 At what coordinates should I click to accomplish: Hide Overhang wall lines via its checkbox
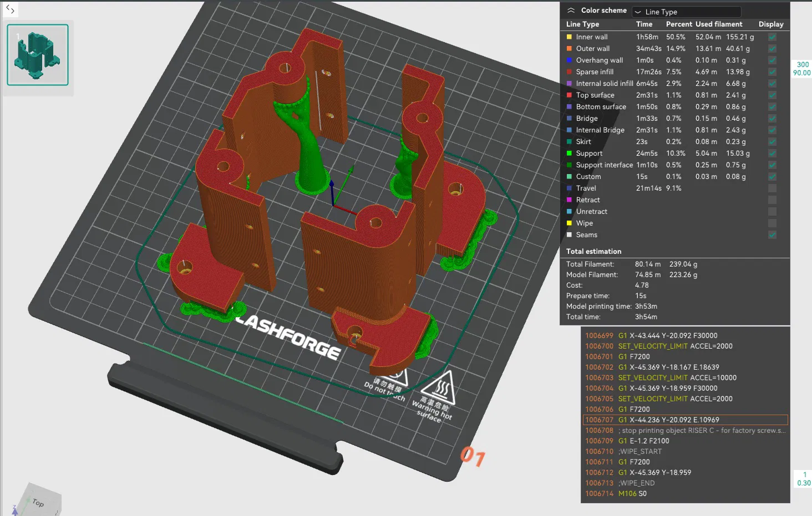click(x=772, y=60)
